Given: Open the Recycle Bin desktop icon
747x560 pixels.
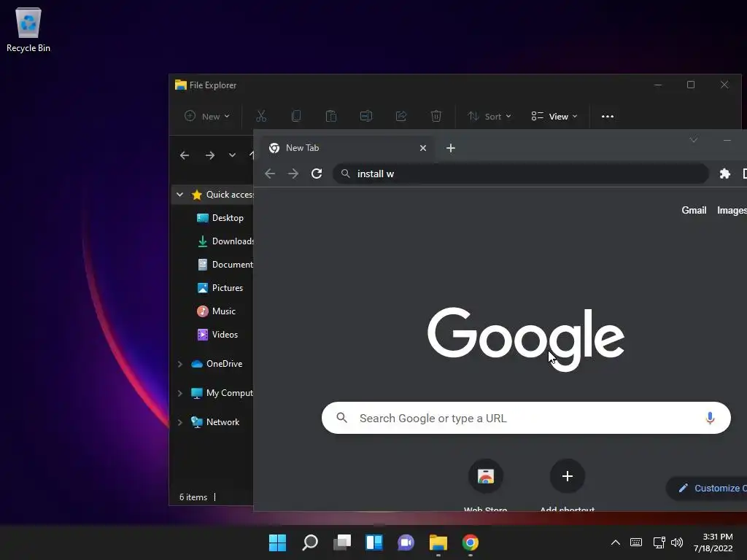Looking at the screenshot, I should coord(28,29).
